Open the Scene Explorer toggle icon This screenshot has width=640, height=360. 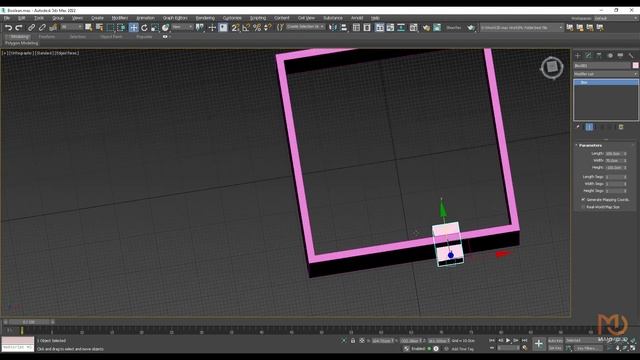(x=356, y=28)
